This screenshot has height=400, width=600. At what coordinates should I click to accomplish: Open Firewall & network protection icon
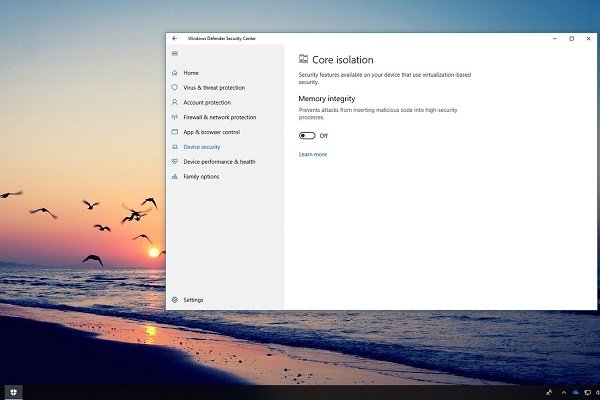175,117
